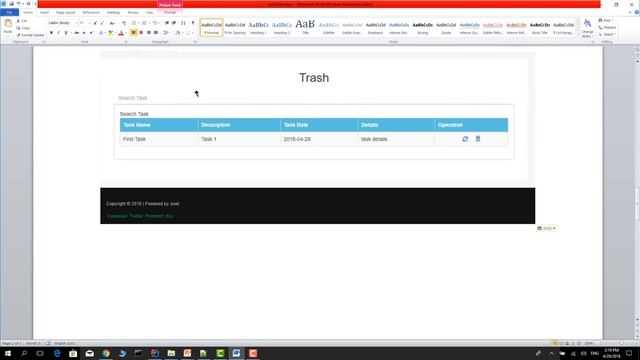Select center alignment
This screenshot has height=360, width=640.
(141, 33)
